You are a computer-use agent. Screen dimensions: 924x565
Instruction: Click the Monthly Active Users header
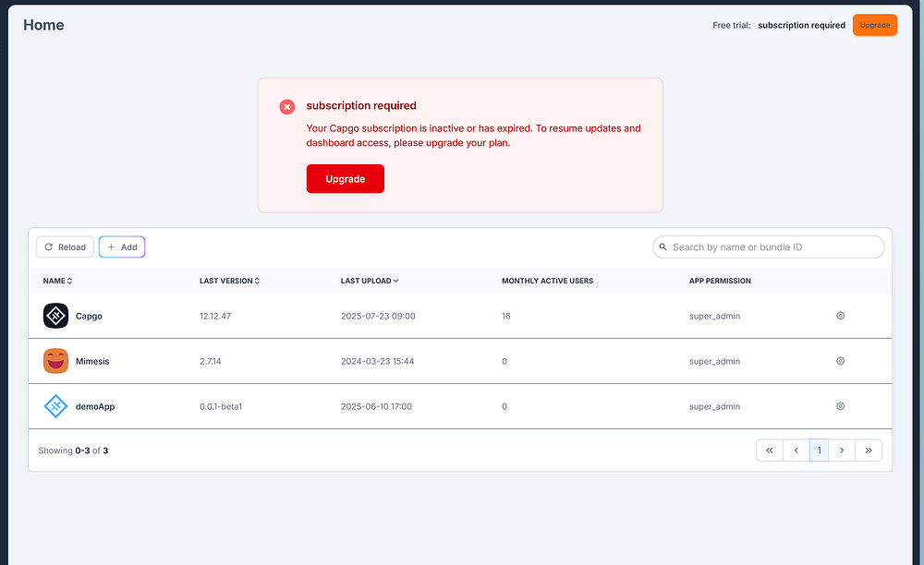(x=547, y=281)
